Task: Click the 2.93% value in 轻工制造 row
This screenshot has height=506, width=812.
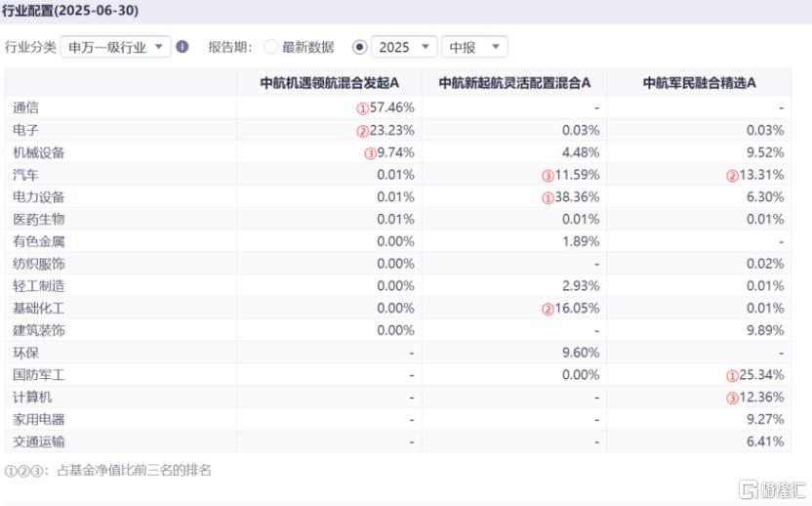Action: tap(581, 286)
